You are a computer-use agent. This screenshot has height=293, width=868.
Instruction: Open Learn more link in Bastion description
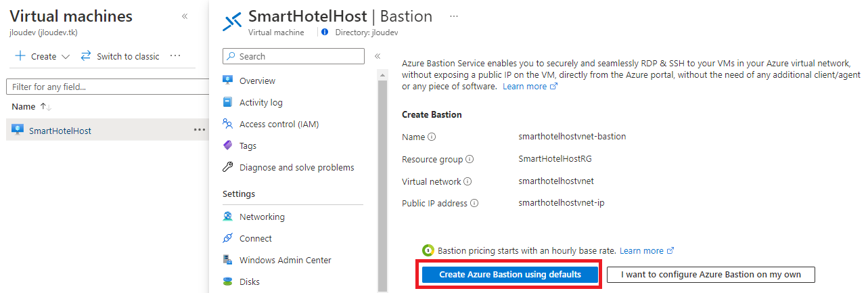[x=530, y=87]
